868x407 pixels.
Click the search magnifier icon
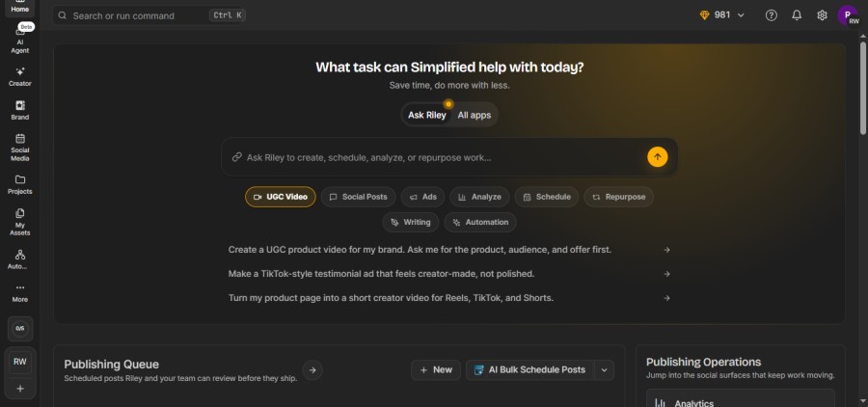pos(63,15)
